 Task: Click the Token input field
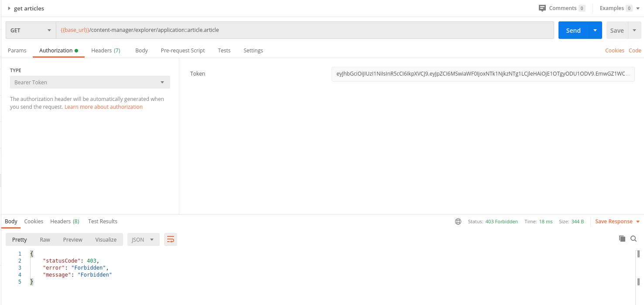click(x=483, y=74)
